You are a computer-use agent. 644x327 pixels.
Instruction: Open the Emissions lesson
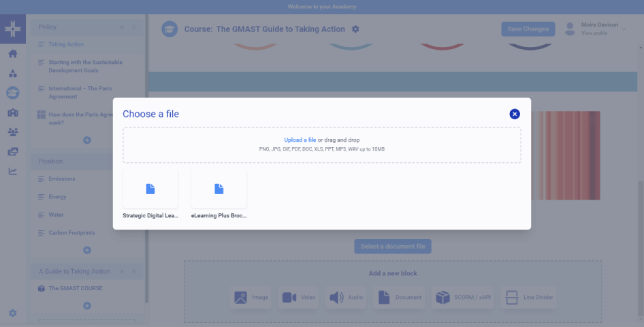click(x=61, y=179)
